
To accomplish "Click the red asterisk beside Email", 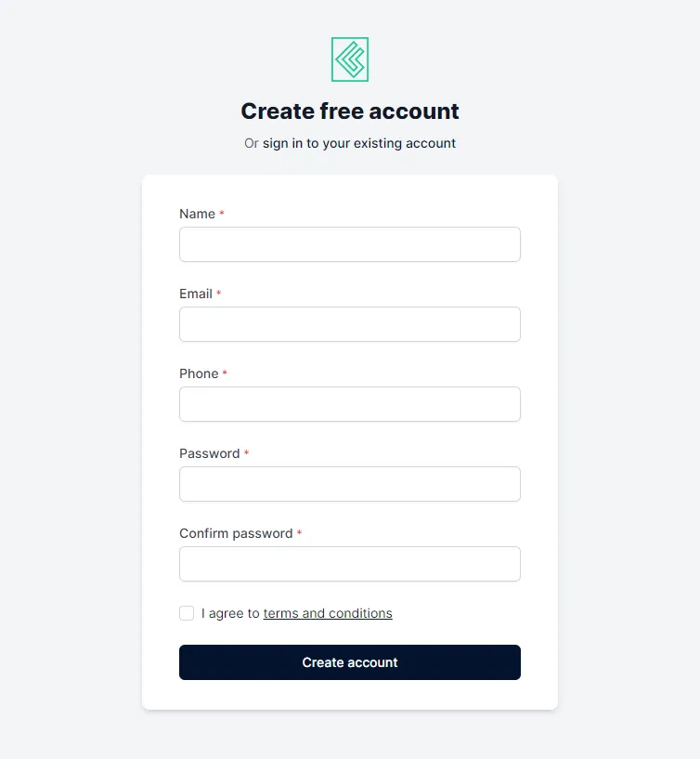I will (219, 293).
